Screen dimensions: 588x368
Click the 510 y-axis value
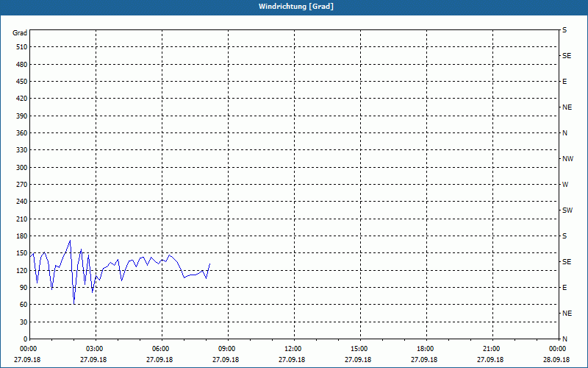[21, 47]
